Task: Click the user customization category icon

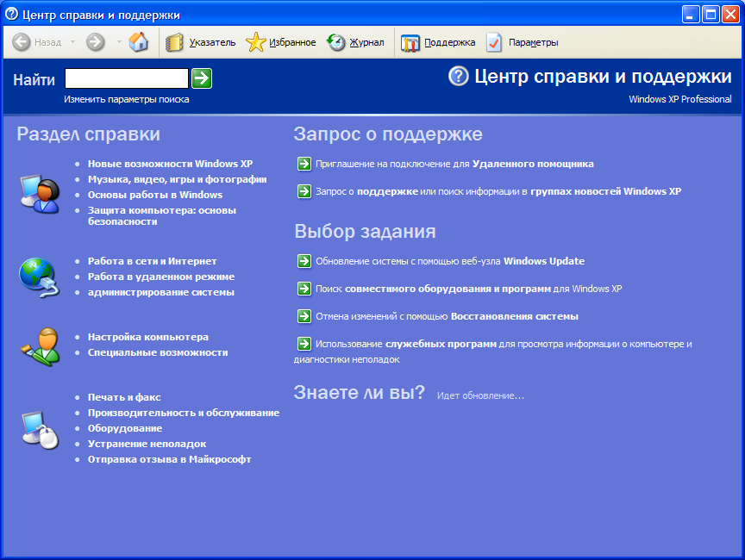Action: (x=41, y=346)
